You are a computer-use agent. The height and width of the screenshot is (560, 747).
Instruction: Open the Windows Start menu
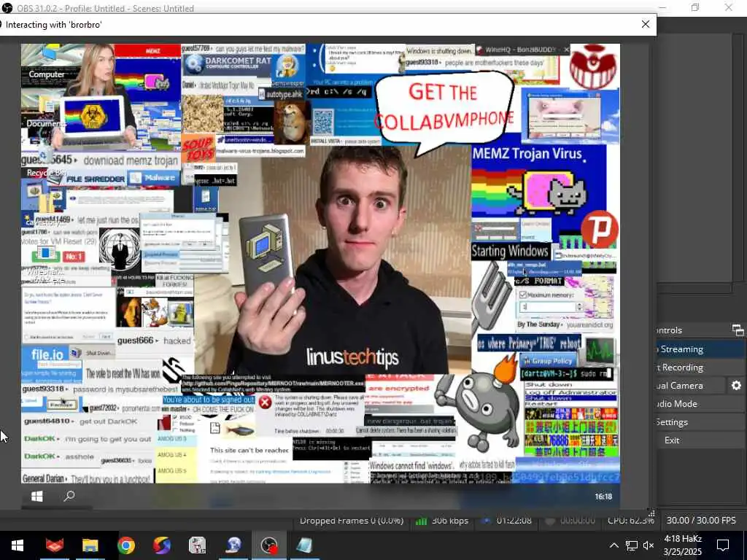coord(18,545)
